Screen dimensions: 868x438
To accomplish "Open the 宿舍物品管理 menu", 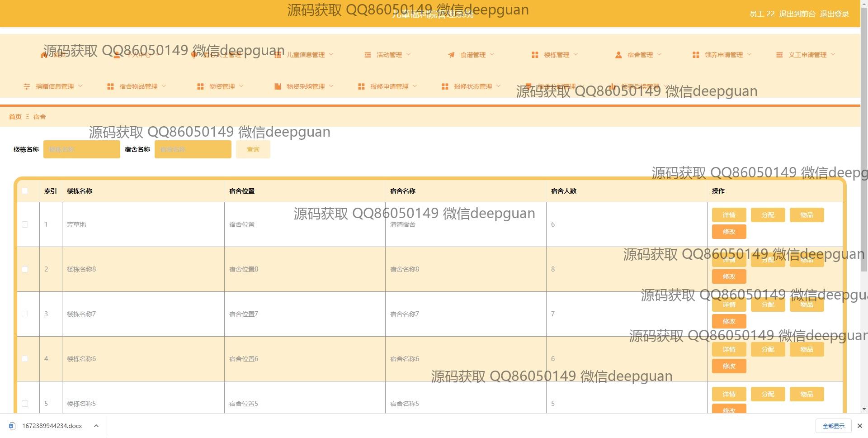I will pos(138,86).
